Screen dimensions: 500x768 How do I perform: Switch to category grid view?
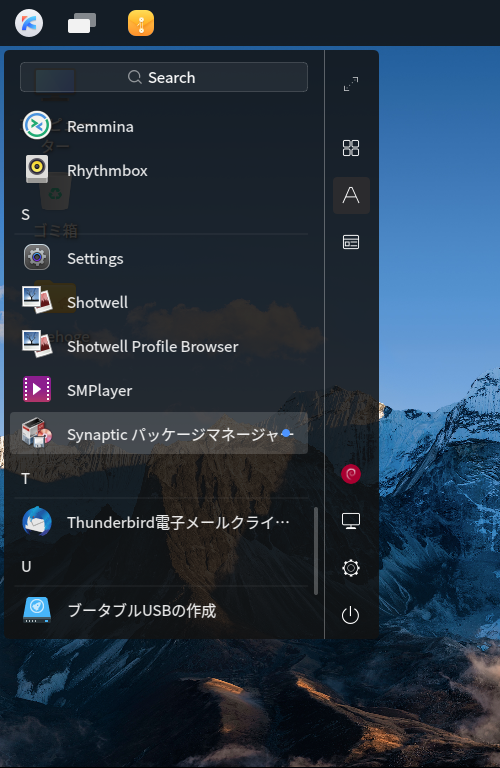click(351, 147)
